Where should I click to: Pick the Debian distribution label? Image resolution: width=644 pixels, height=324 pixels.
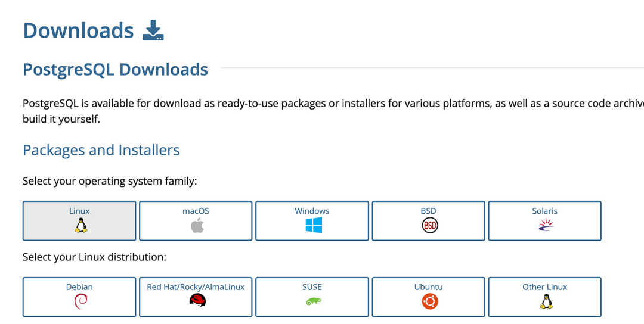(x=79, y=286)
